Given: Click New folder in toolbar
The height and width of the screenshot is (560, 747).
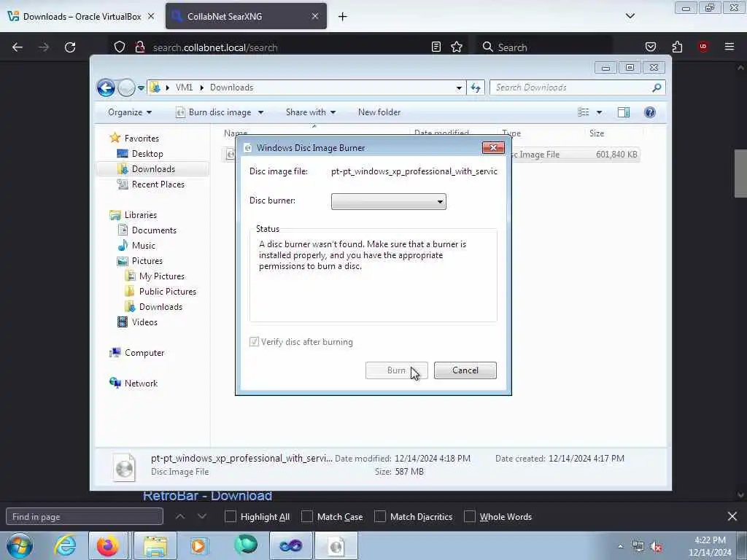Looking at the screenshot, I should tap(379, 112).
